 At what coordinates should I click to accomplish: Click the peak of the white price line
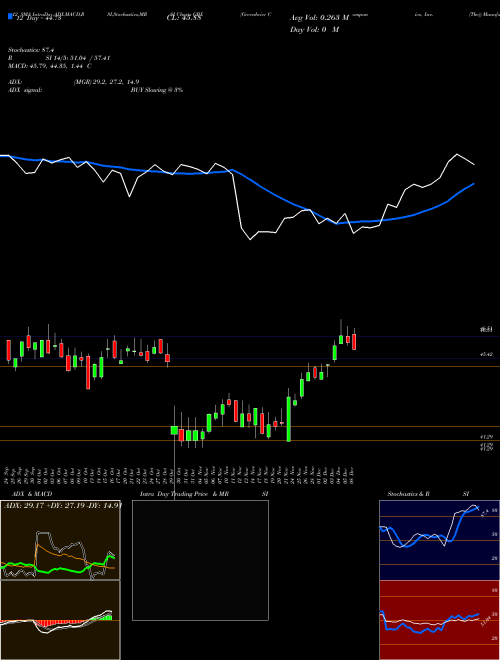pos(457,154)
